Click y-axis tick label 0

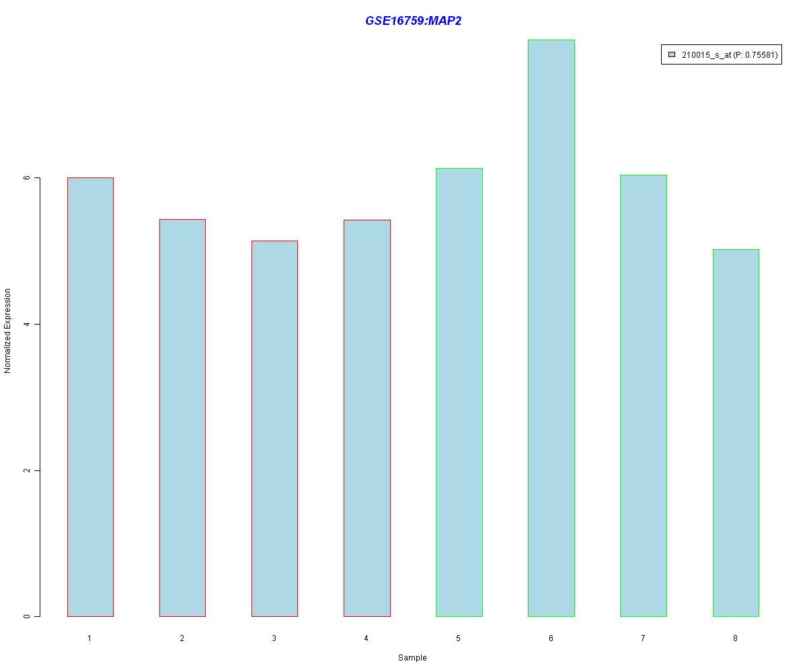(28, 616)
